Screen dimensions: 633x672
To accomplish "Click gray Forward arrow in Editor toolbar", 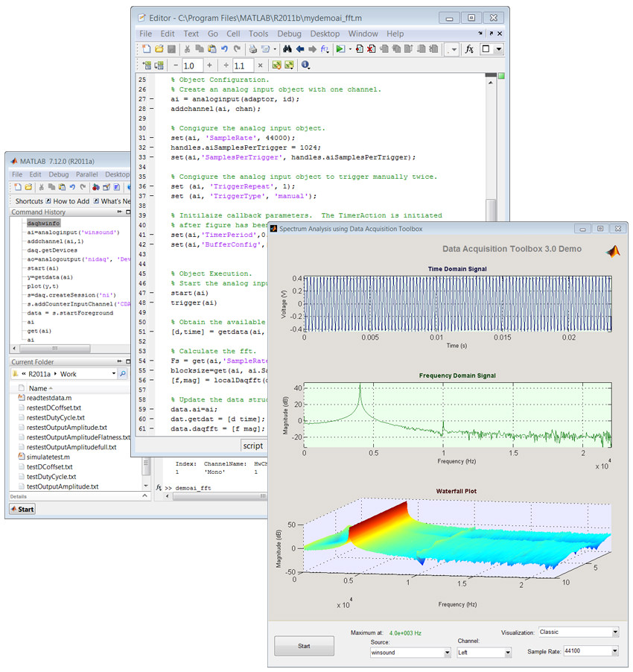I will point(312,49).
